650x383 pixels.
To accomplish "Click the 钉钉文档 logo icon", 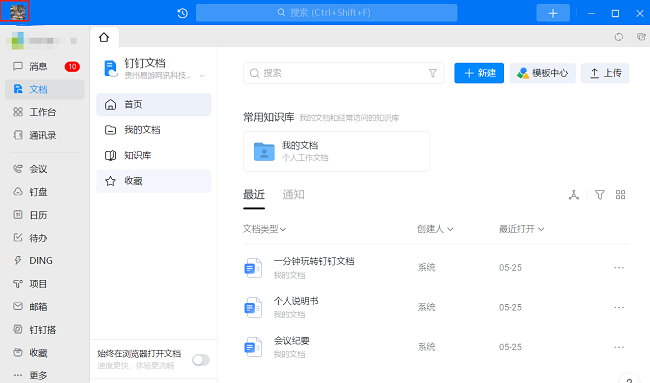I will [111, 68].
